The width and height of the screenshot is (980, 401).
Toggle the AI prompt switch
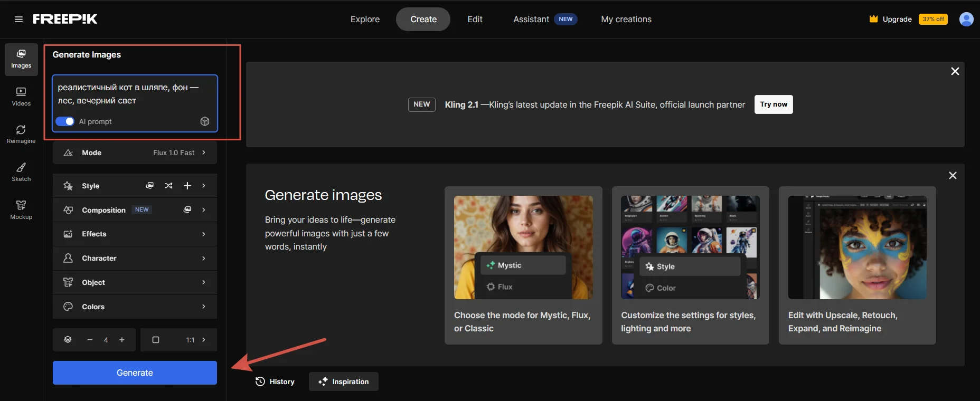tap(65, 121)
